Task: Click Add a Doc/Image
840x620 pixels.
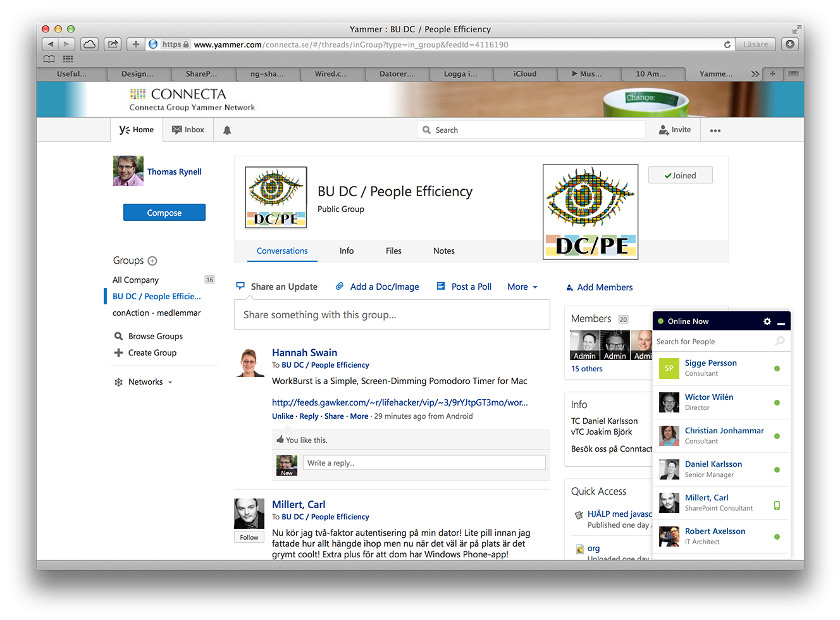Action: point(377,287)
